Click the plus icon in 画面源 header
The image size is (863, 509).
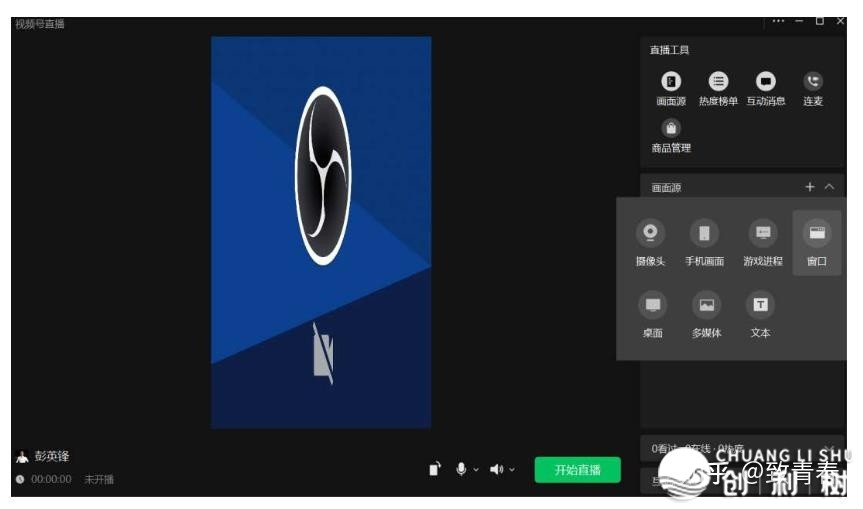point(810,187)
